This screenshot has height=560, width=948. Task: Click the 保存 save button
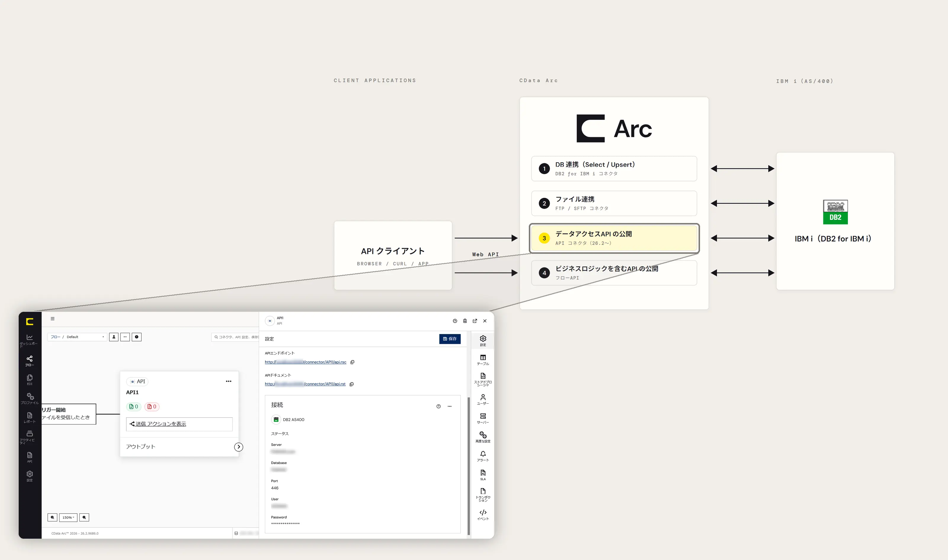coord(450,339)
